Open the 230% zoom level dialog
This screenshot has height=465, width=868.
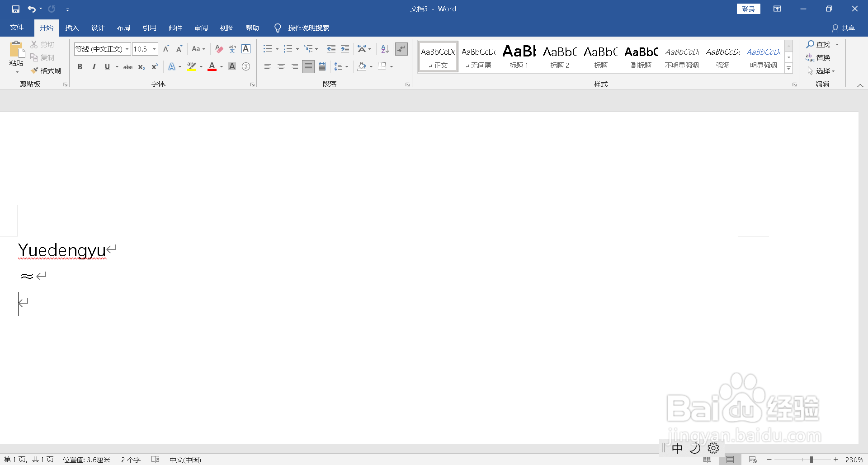click(x=854, y=460)
